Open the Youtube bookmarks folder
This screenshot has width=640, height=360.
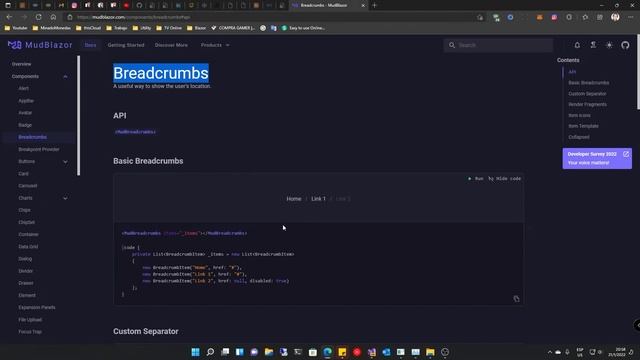16,28
